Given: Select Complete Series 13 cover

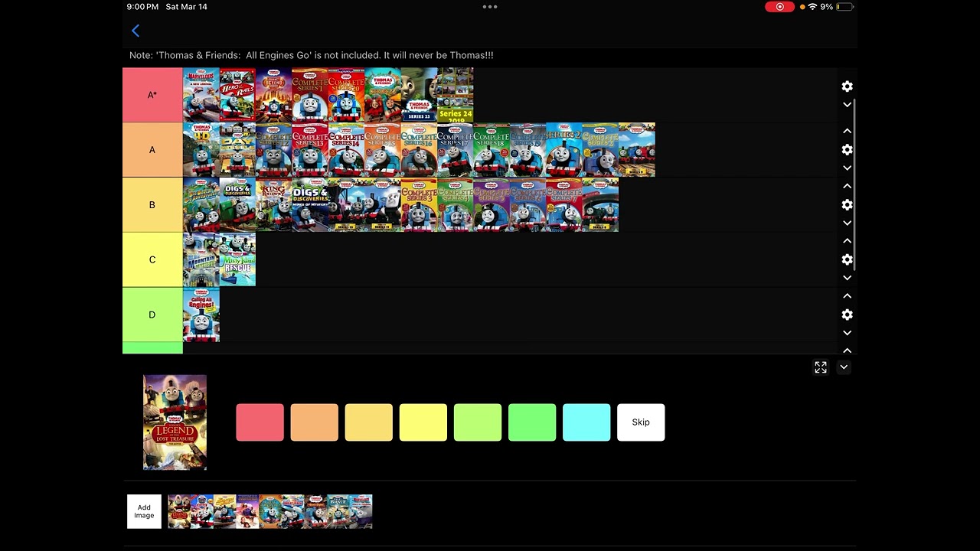Looking at the screenshot, I should (x=310, y=150).
